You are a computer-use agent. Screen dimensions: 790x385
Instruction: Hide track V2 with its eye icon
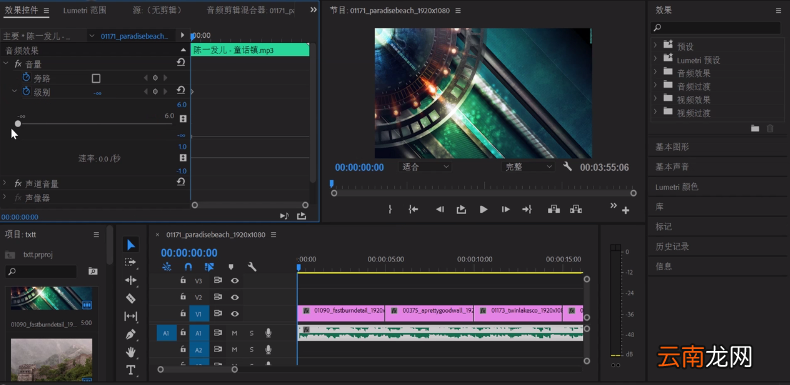235,297
